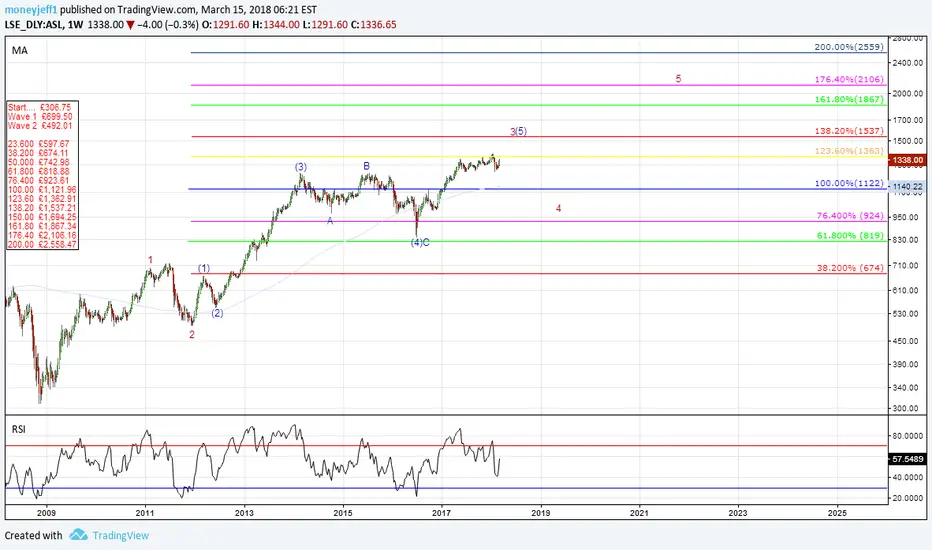Click the 123.60%(1363) Fibonacci label
This screenshot has height=550, width=932.
point(849,151)
